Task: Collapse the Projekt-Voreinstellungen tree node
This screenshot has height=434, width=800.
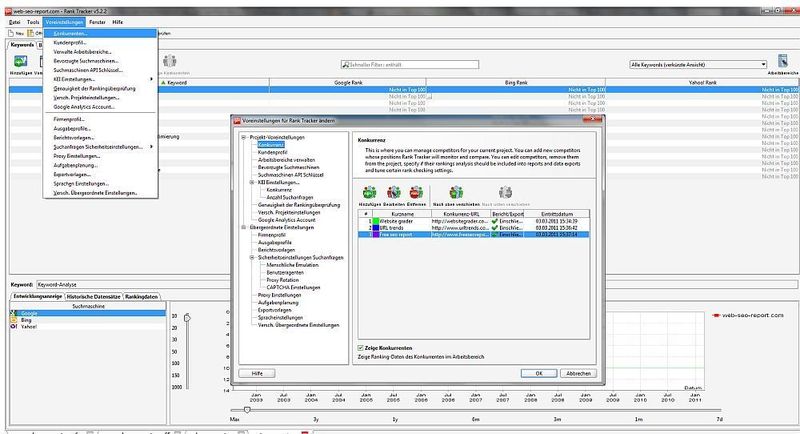Action: tap(244, 137)
